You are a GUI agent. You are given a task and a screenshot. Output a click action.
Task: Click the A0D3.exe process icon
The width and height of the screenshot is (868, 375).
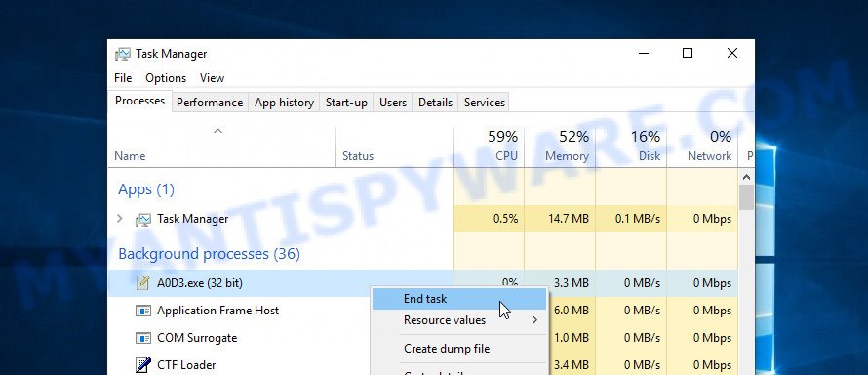(x=142, y=283)
